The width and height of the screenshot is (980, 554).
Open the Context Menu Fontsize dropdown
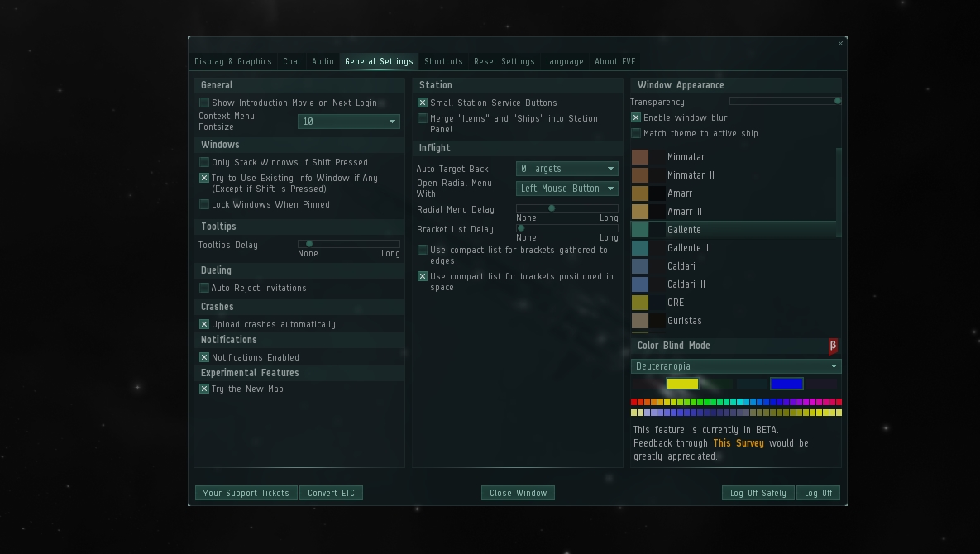tap(349, 122)
